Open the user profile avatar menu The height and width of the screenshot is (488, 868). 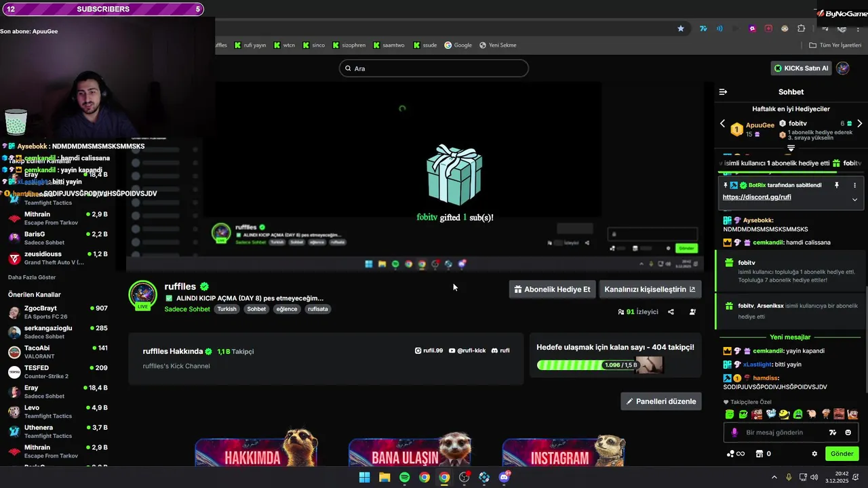pyautogui.click(x=843, y=68)
